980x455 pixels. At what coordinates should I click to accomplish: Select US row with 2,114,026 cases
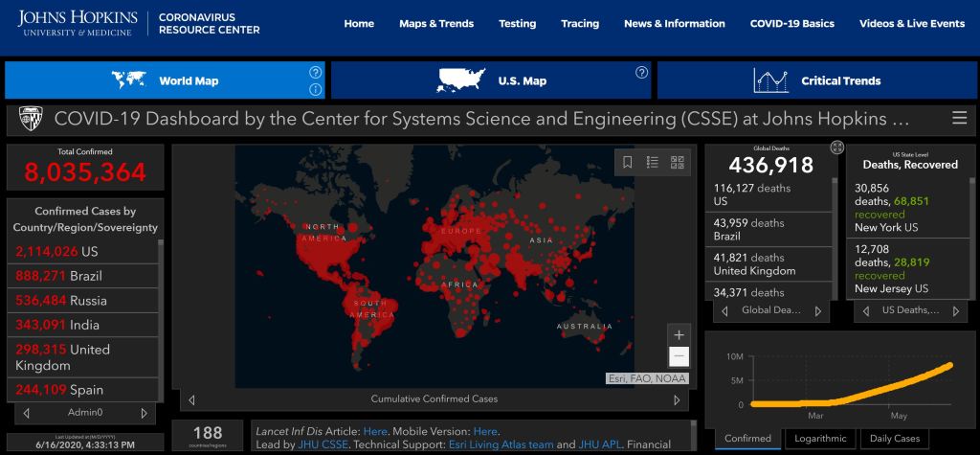pos(82,252)
